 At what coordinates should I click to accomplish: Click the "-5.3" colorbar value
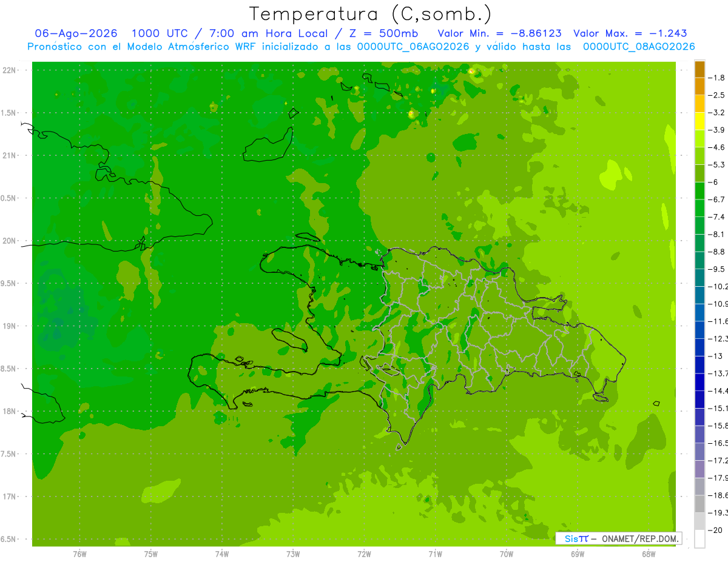[717, 165]
